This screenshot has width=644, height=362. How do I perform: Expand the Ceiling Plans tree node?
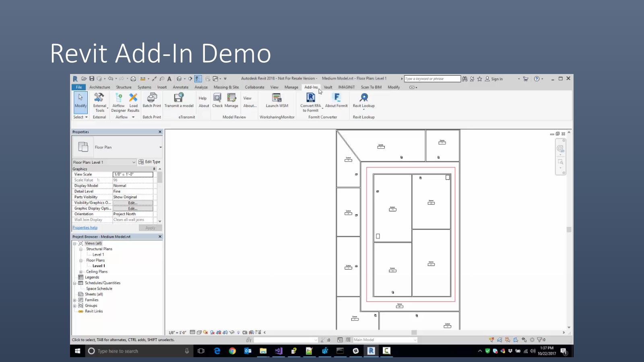pos(81,272)
